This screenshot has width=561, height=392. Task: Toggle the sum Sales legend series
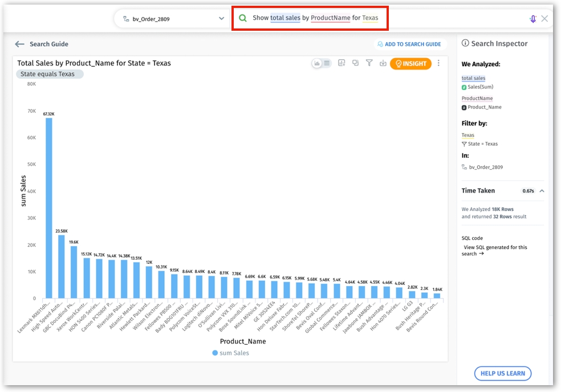[x=230, y=353]
